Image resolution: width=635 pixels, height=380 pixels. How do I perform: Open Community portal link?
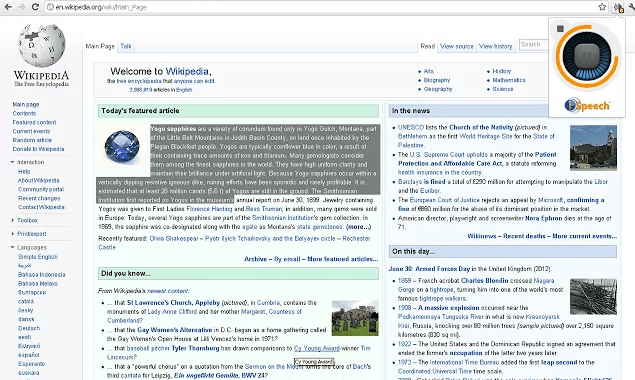(41, 189)
